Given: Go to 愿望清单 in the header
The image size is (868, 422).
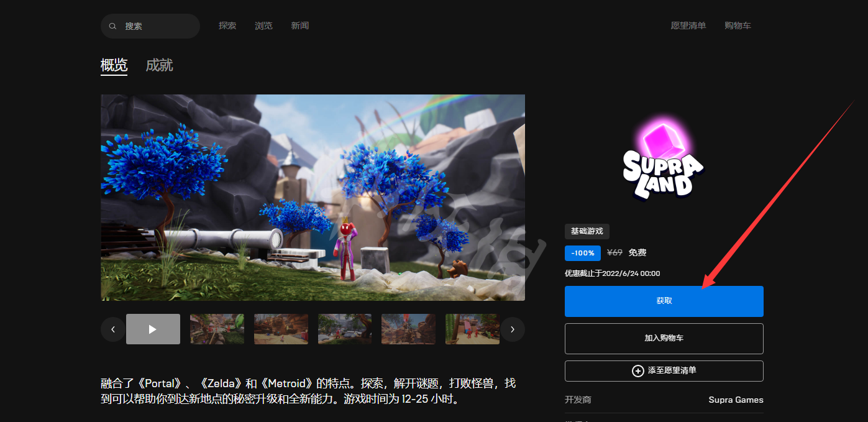Looking at the screenshot, I should [688, 25].
